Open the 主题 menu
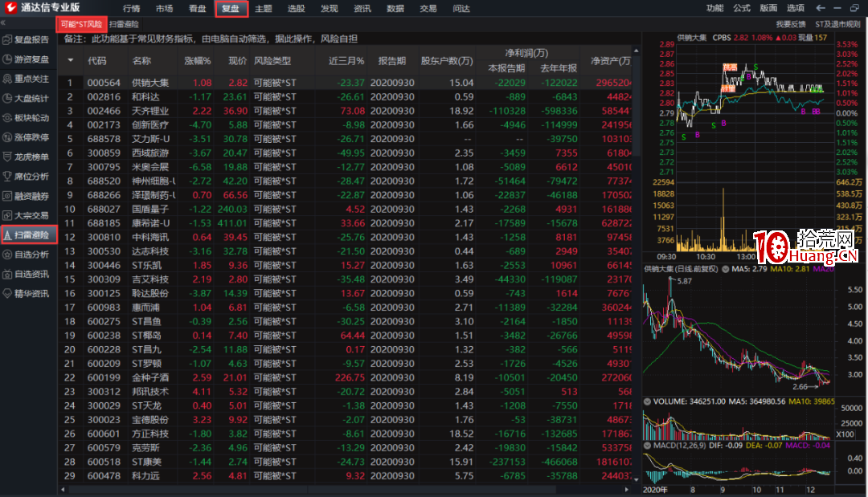This screenshot has height=497, width=868. (264, 8)
